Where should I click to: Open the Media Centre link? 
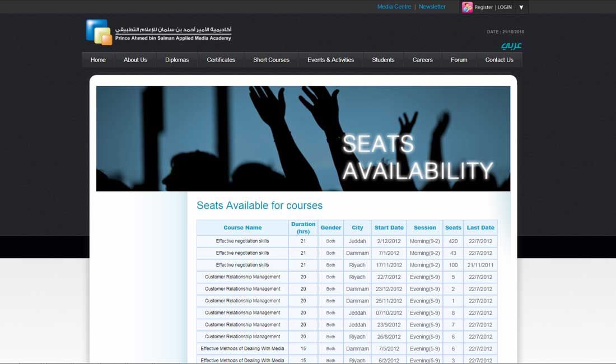(394, 7)
